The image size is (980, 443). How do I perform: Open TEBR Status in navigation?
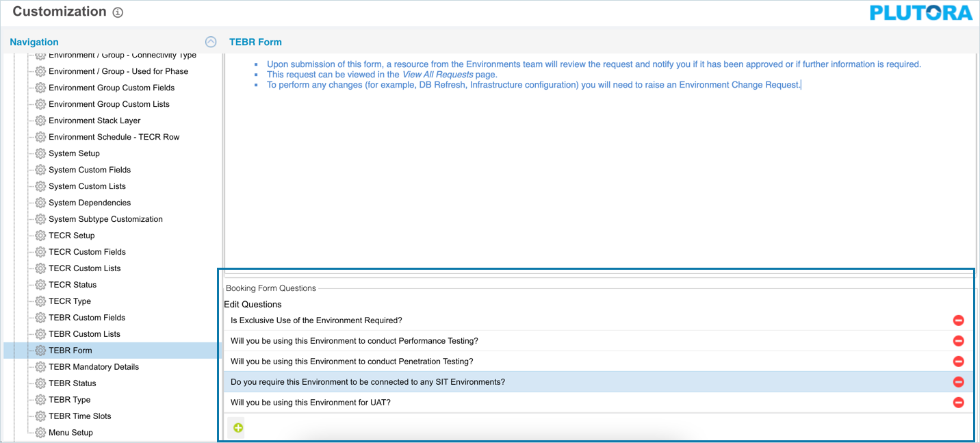pyautogui.click(x=72, y=383)
